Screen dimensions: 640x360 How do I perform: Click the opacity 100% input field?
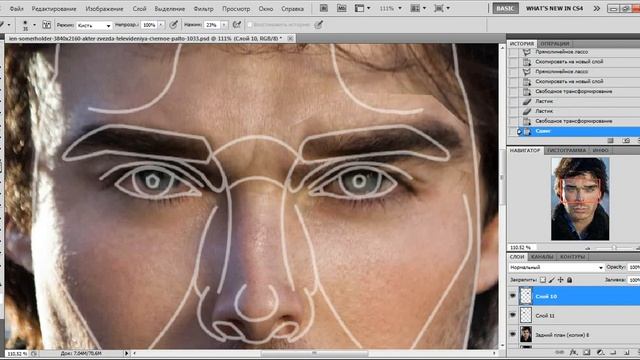149,25
